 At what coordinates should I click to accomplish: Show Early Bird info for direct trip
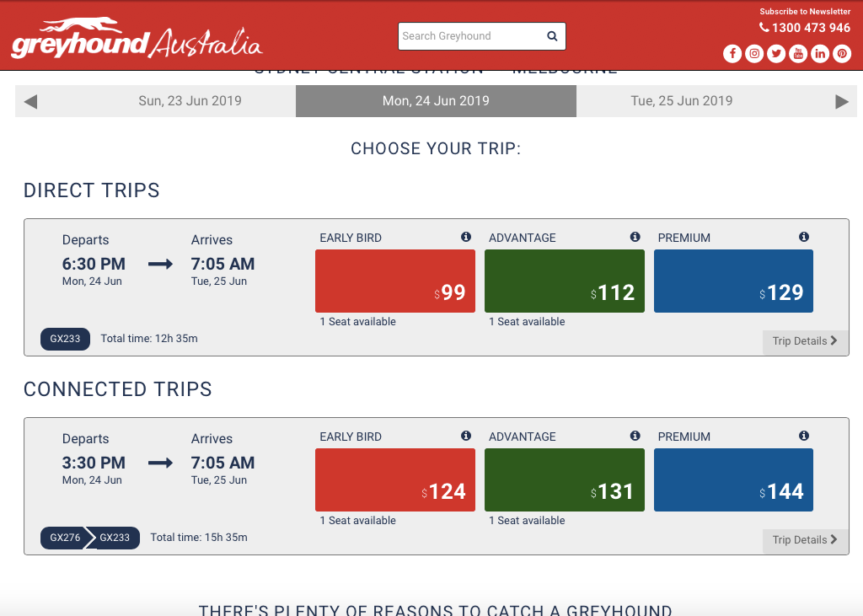(x=466, y=237)
